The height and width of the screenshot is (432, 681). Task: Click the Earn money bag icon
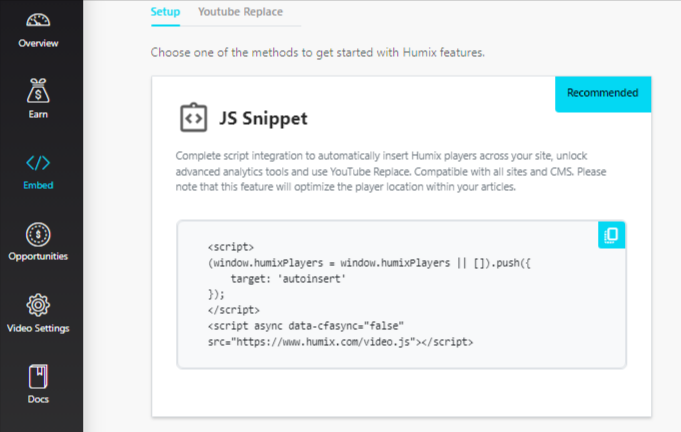coord(38,91)
